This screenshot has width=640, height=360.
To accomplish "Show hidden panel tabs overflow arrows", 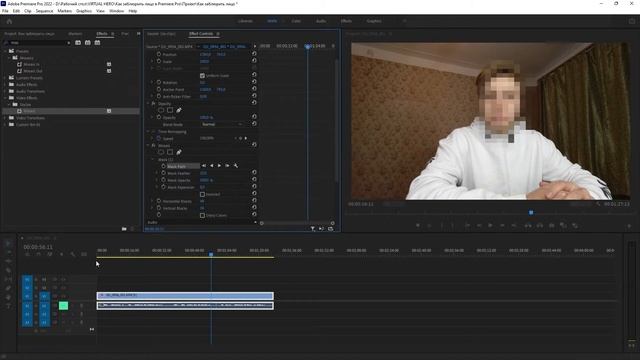I will point(138,33).
